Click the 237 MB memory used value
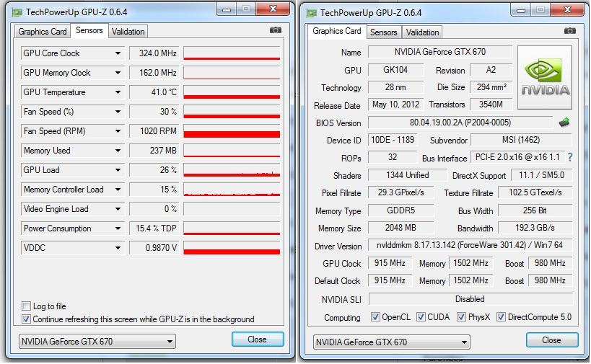This screenshot has height=364, width=591. point(154,151)
